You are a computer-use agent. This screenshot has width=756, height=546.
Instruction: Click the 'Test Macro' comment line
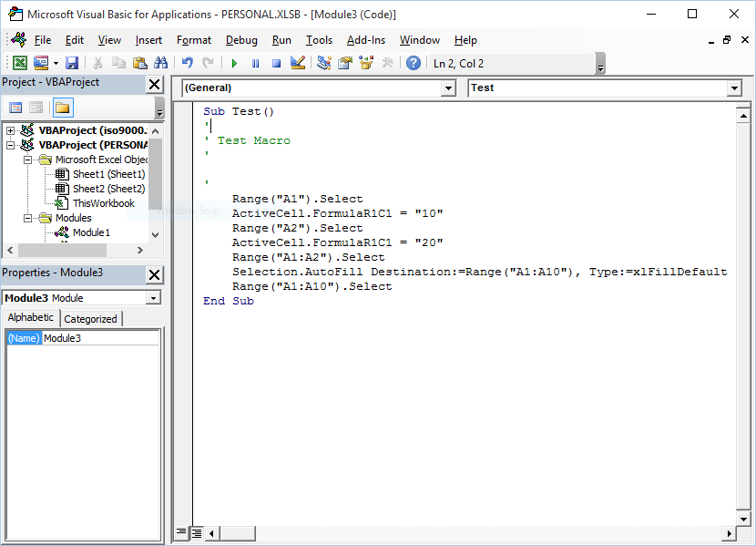[x=253, y=141]
